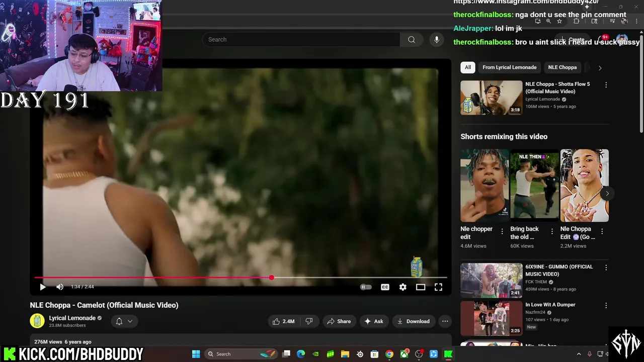Open the NLE Choppa - Shotta Flow 5 title
This screenshot has width=644, height=362.
(557, 87)
